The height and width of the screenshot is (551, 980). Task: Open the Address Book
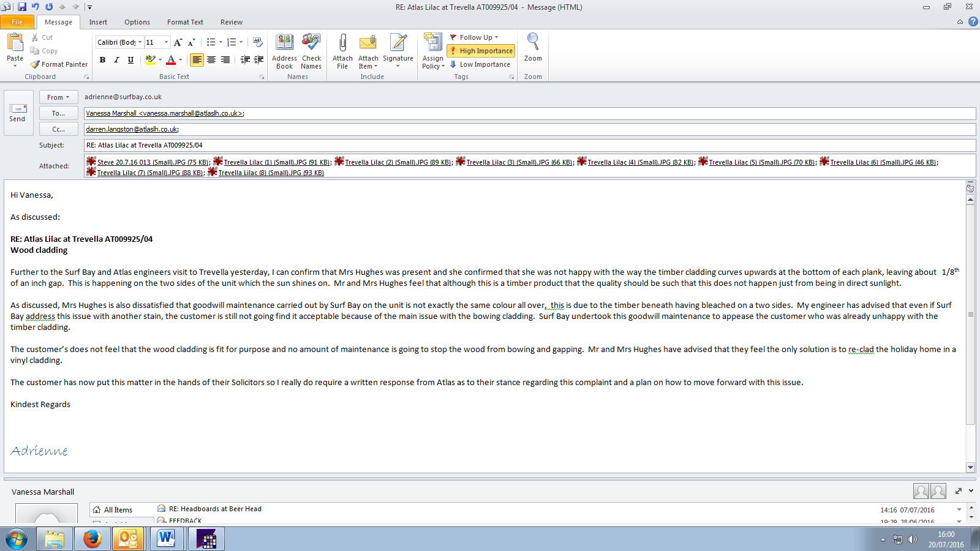point(284,51)
